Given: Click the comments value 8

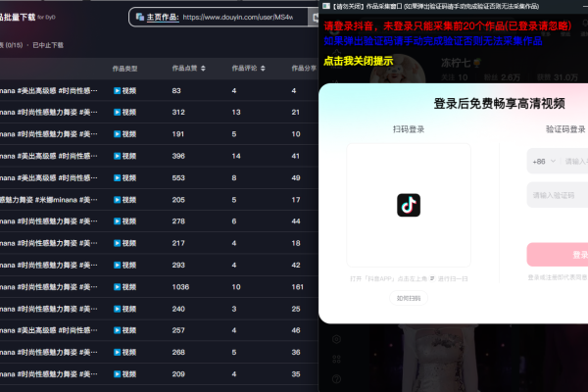Looking at the screenshot, I should (234, 177).
